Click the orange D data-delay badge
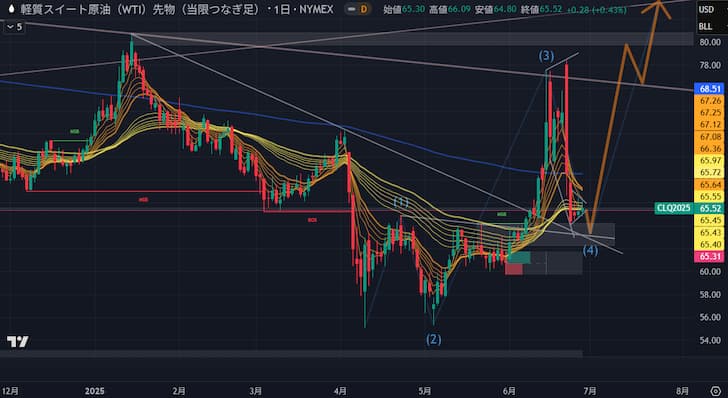The height and width of the screenshot is (398, 728). pos(364,9)
